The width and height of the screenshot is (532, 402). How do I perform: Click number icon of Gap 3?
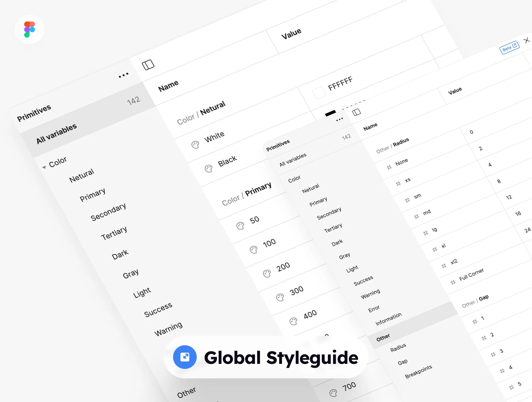click(493, 354)
